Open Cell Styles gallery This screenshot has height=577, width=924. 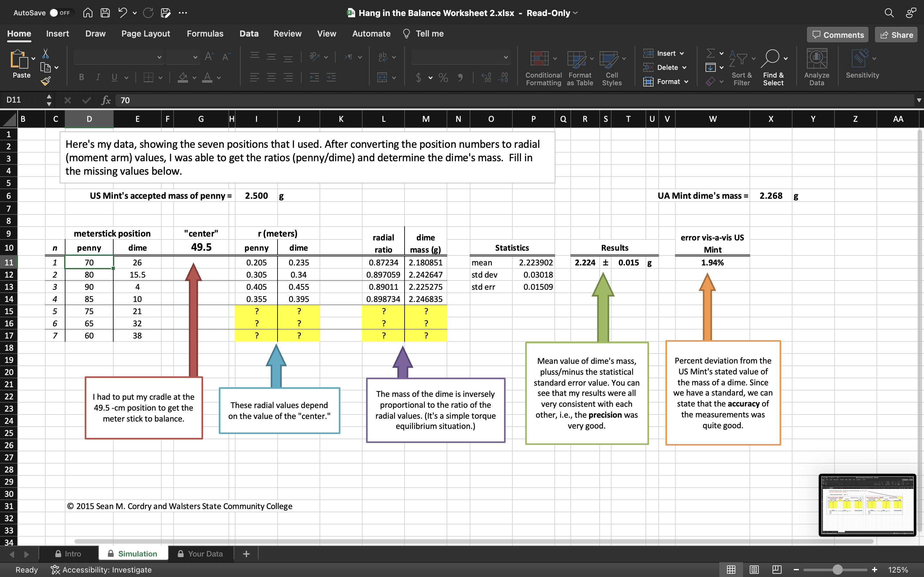click(x=611, y=68)
